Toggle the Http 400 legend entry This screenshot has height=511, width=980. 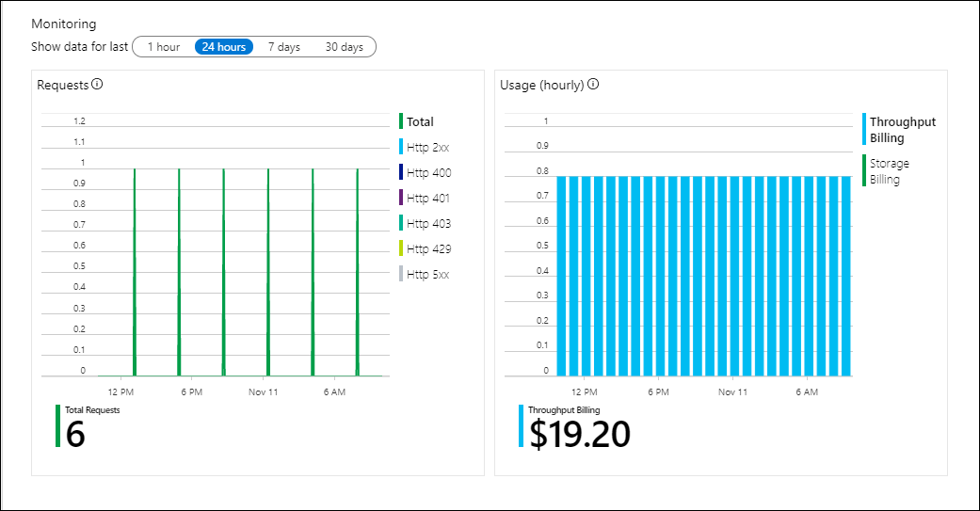pos(425,172)
